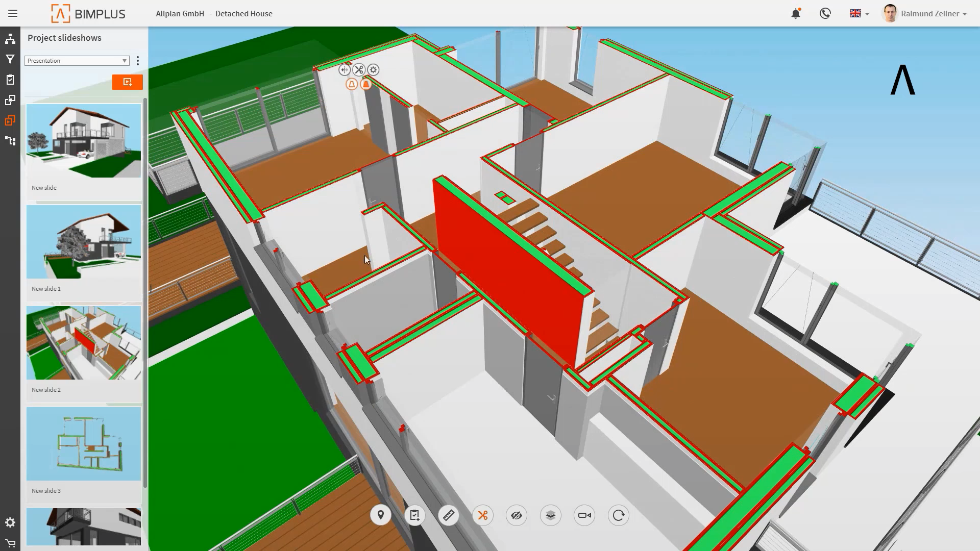Select the New slide 2 thumbnail

(84, 343)
